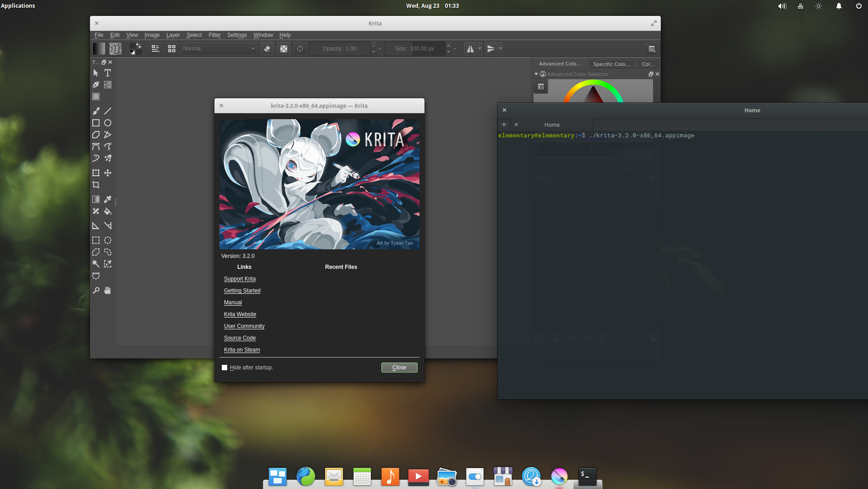Select the Pattern editing tool
The image size is (868, 489).
[96, 96]
